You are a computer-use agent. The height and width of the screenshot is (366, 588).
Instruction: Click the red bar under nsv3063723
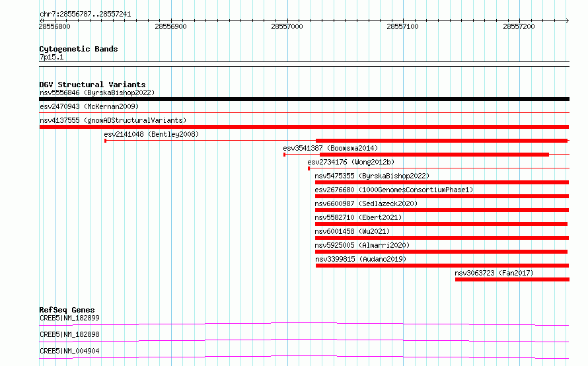pyautogui.click(x=512, y=279)
